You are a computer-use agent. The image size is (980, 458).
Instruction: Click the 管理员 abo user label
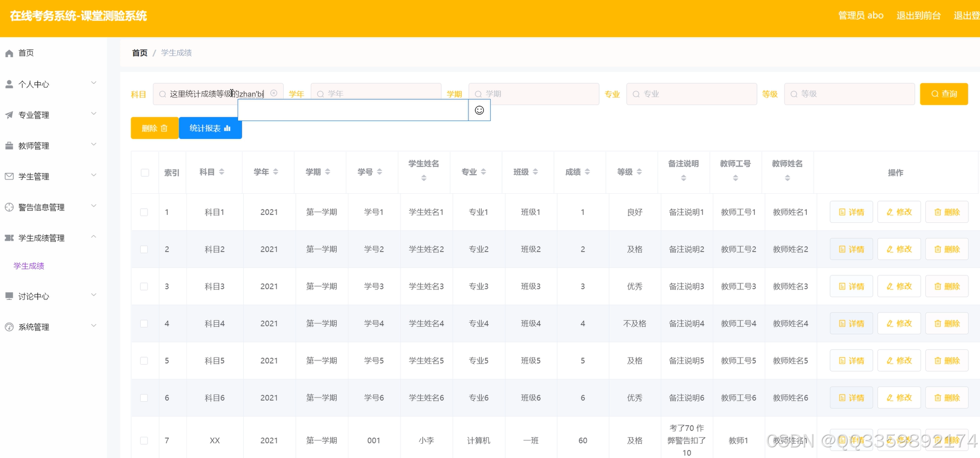861,16
